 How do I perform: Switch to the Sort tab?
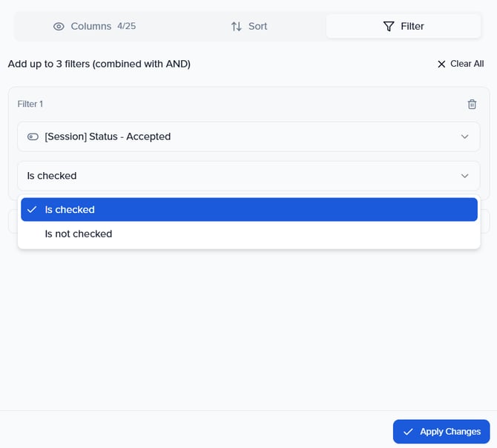coord(249,27)
